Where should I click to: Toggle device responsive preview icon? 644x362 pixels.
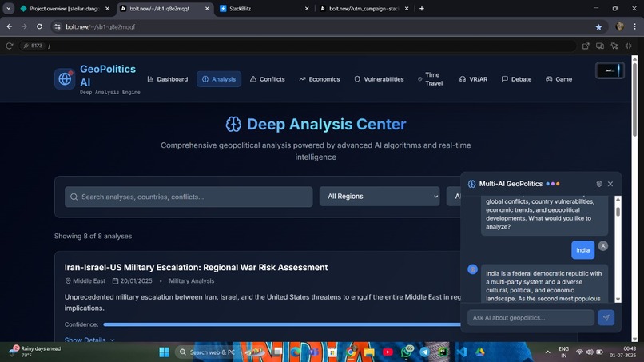pos(600,46)
